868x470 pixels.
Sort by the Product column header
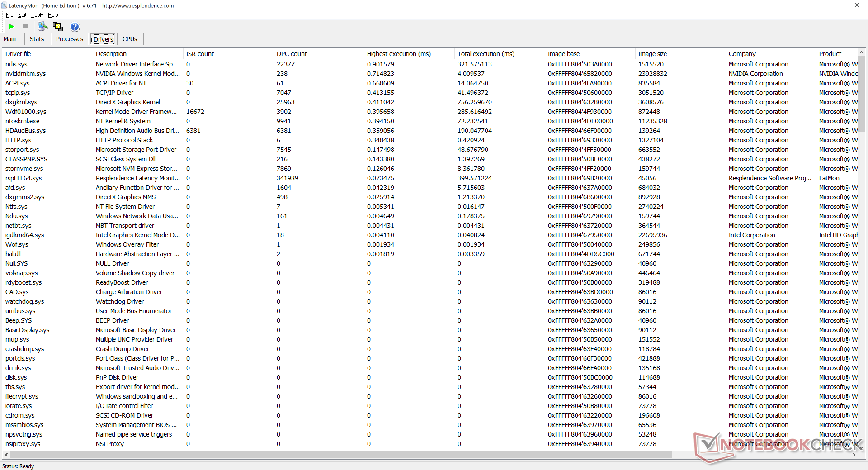837,54
